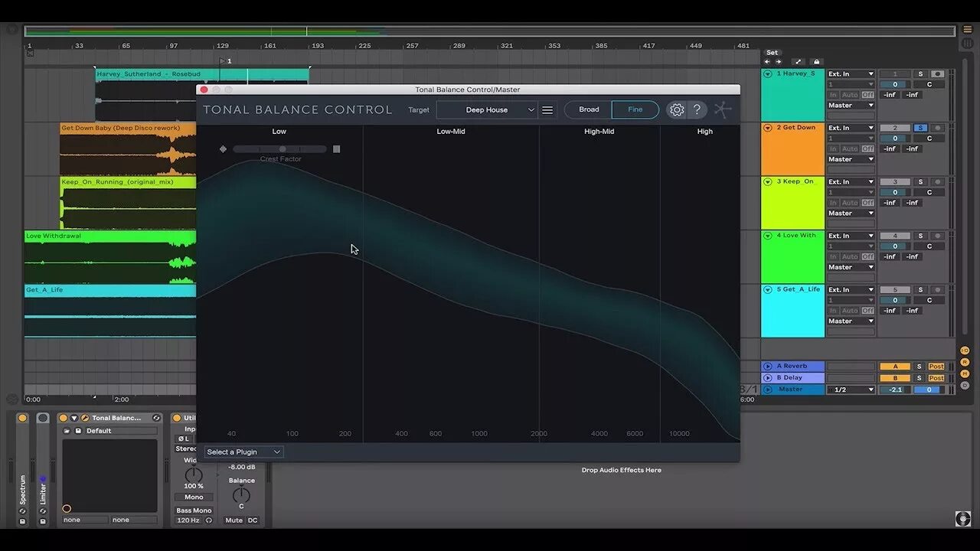Image resolution: width=980 pixels, height=551 pixels.
Task: Jump to previous locator arrow under Set
Action: coord(767,62)
